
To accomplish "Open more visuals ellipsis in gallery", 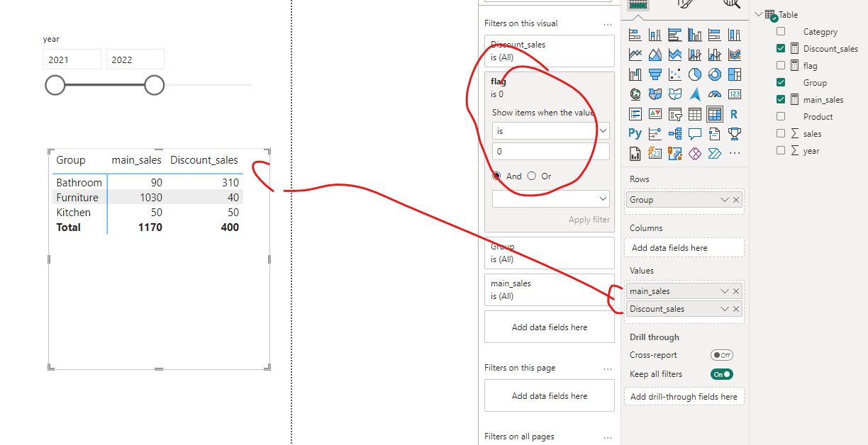I will [x=735, y=153].
